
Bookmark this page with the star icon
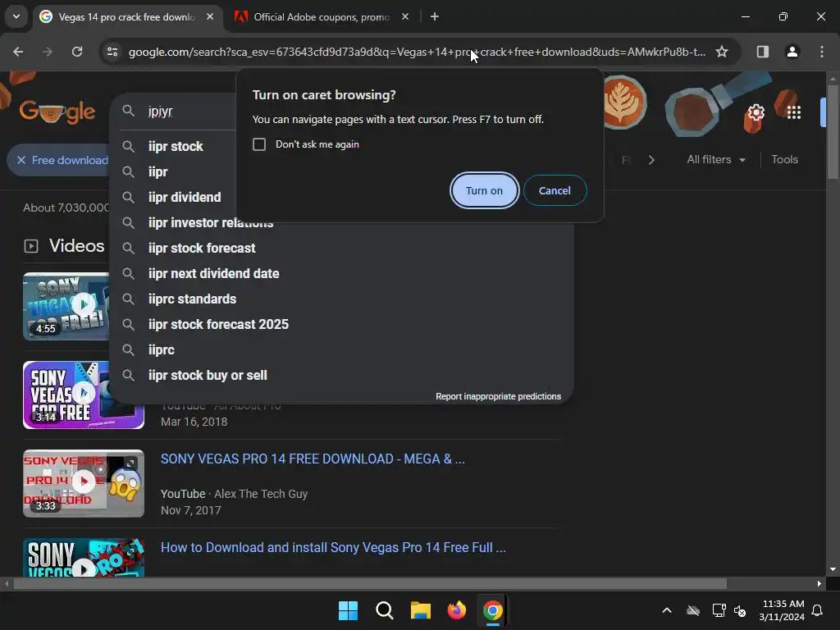tap(722, 52)
